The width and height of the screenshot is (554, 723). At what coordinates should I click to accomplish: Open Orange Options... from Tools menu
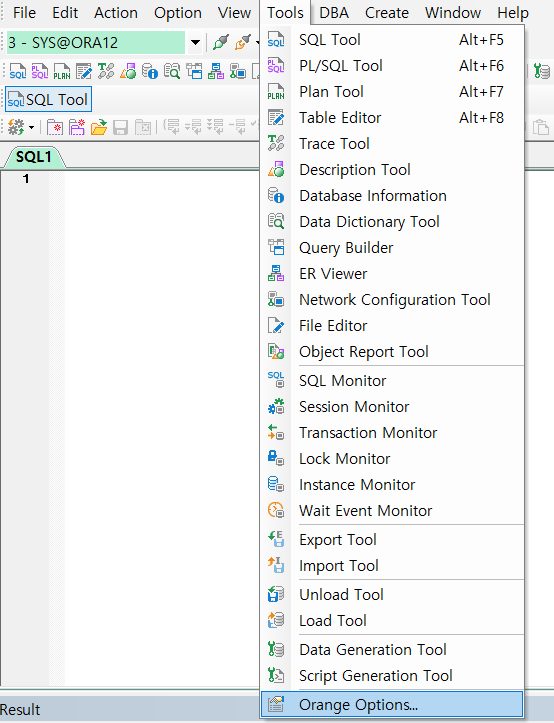tap(393, 705)
